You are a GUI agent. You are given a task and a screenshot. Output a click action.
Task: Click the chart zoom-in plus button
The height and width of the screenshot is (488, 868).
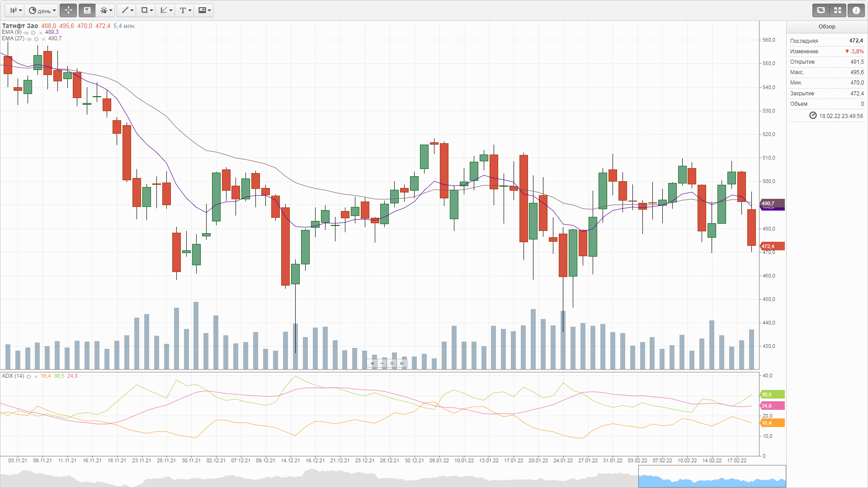coord(392,363)
